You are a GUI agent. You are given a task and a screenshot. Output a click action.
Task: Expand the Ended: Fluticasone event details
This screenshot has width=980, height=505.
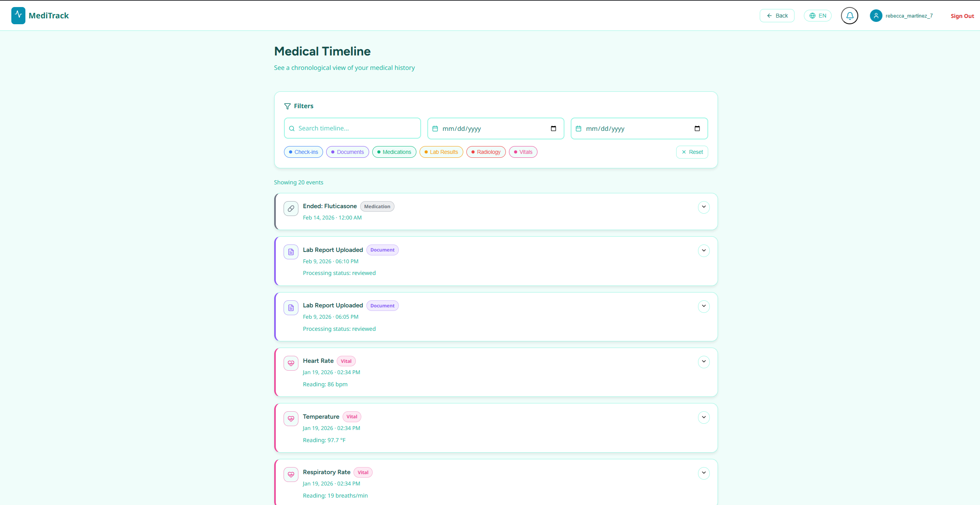tap(703, 207)
